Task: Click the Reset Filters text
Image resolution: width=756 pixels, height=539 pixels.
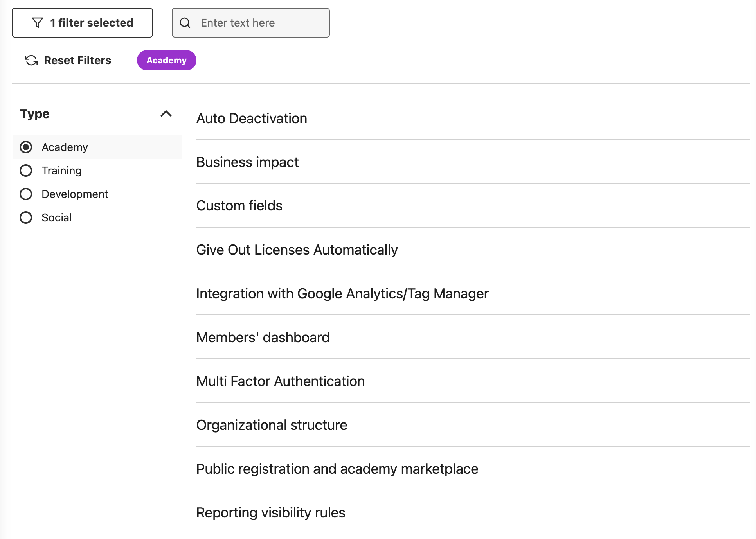Action: point(77,60)
